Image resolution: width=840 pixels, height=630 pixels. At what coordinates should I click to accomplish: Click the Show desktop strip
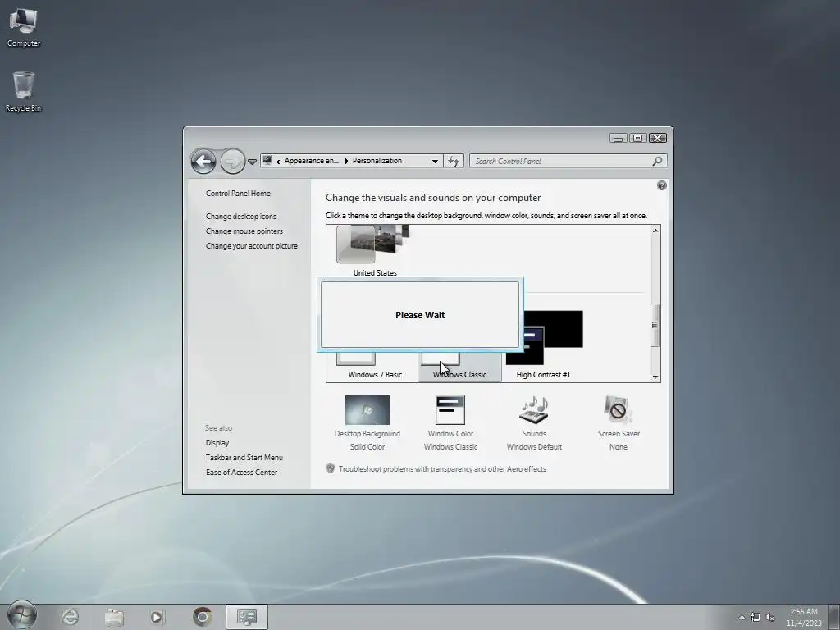[x=834, y=617]
